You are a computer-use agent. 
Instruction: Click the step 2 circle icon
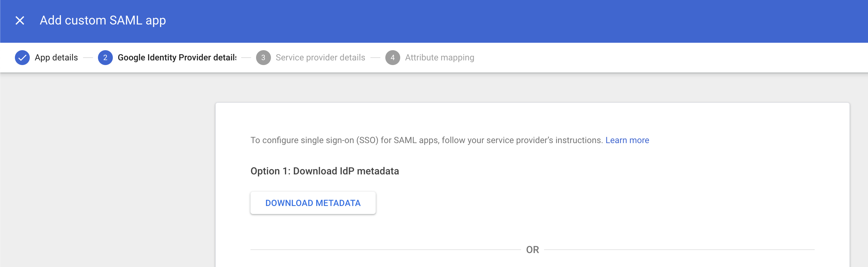(105, 58)
